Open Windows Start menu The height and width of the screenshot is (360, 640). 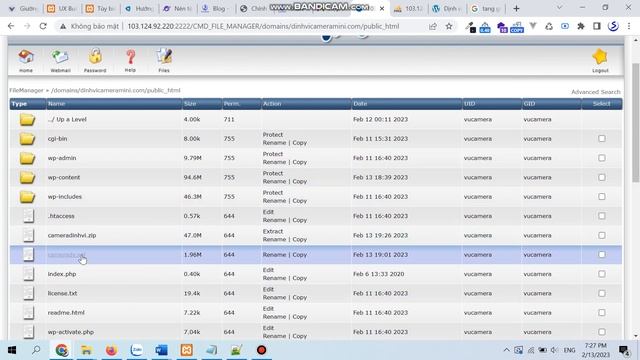coord(12,350)
